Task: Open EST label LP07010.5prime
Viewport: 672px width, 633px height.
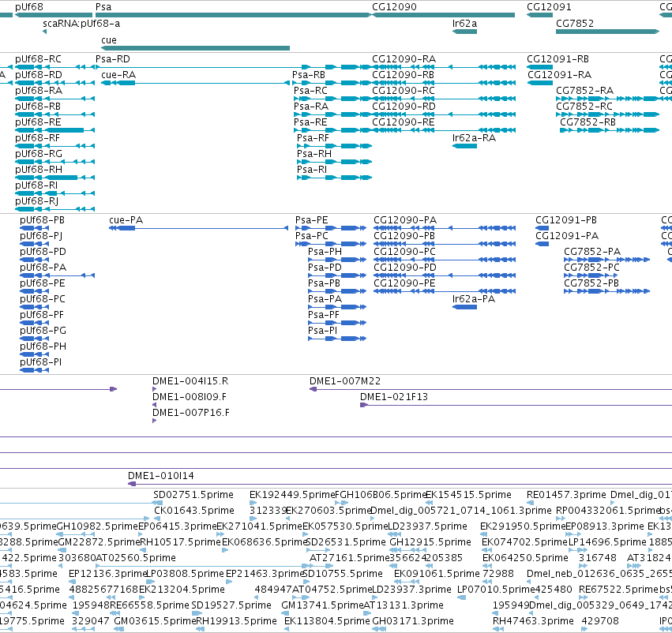Action: [496, 590]
